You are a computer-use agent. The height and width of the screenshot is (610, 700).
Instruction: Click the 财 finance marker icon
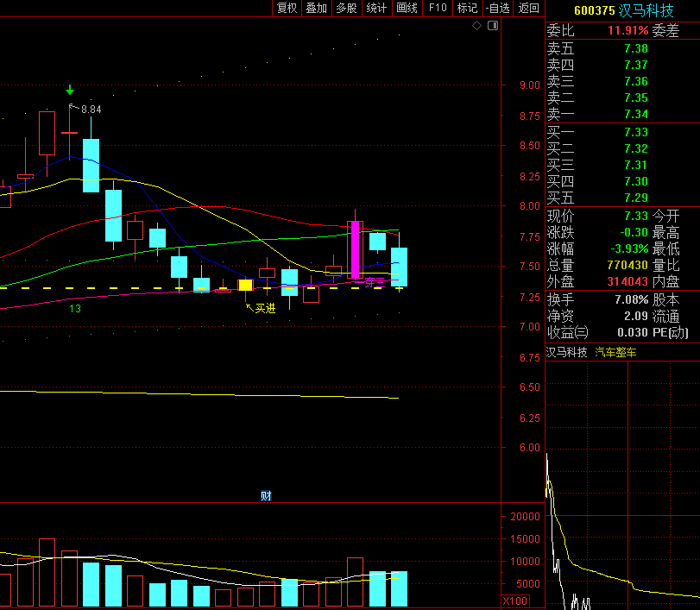(x=266, y=496)
